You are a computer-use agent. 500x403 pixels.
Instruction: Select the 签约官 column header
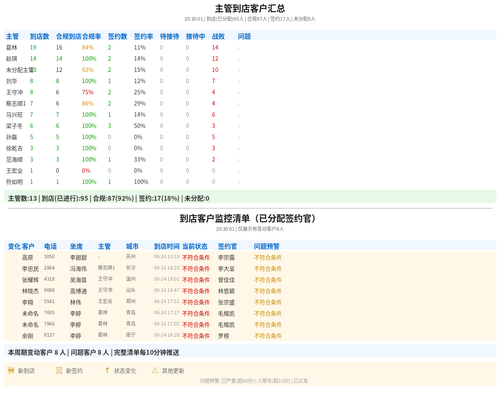[x=227, y=246]
